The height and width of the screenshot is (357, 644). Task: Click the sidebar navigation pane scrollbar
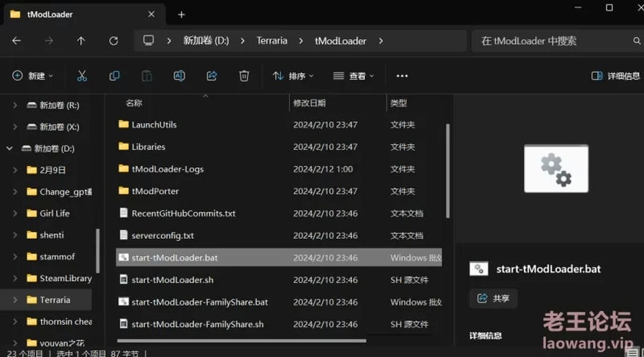point(98,251)
